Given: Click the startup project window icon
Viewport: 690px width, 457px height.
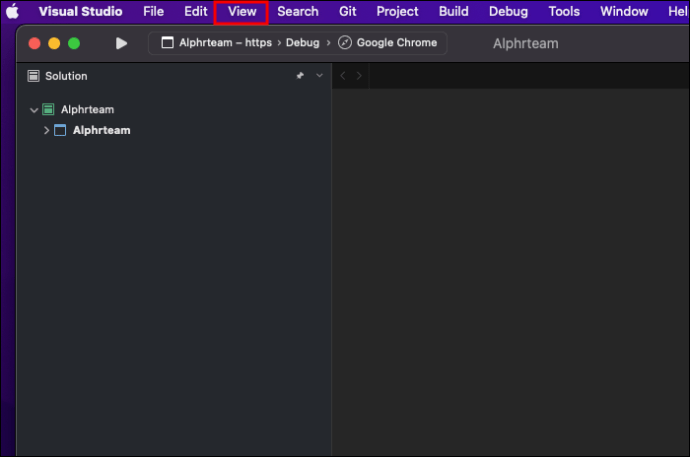Looking at the screenshot, I should [167, 43].
